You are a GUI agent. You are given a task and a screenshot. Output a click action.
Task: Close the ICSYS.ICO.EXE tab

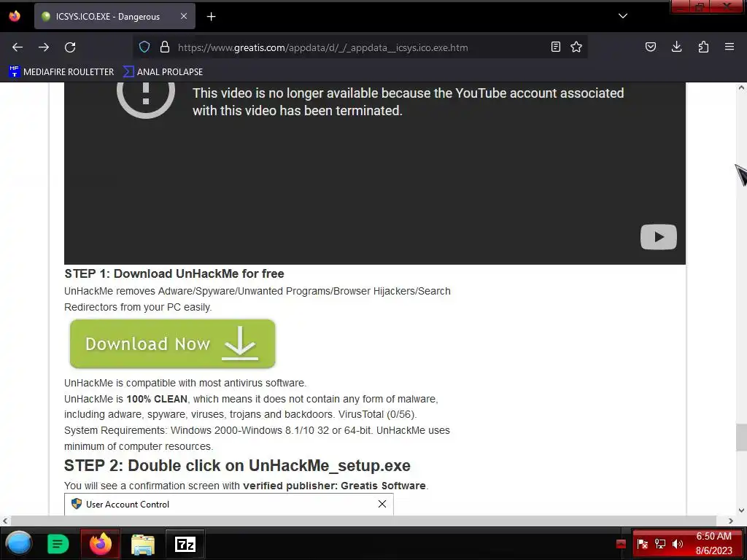pos(183,16)
